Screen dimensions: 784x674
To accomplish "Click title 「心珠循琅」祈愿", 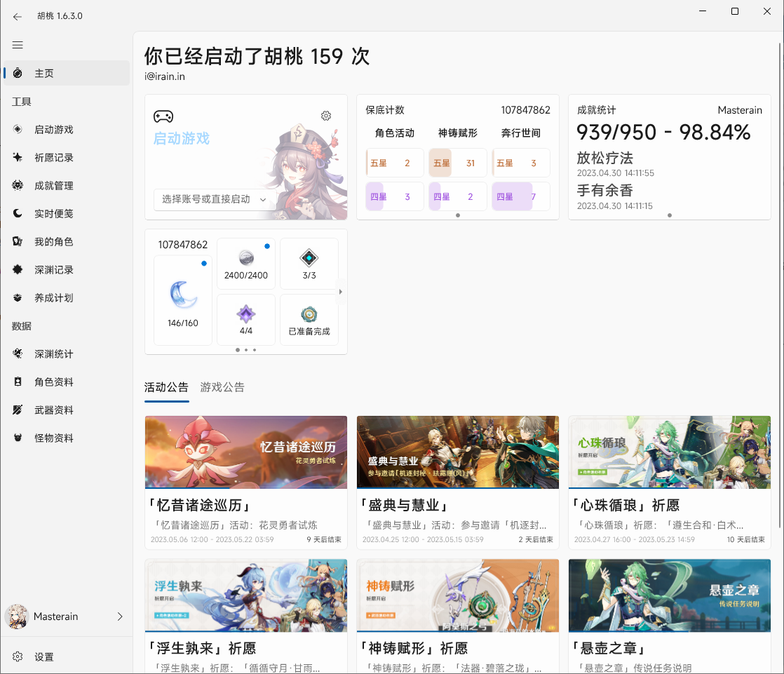I will click(626, 505).
